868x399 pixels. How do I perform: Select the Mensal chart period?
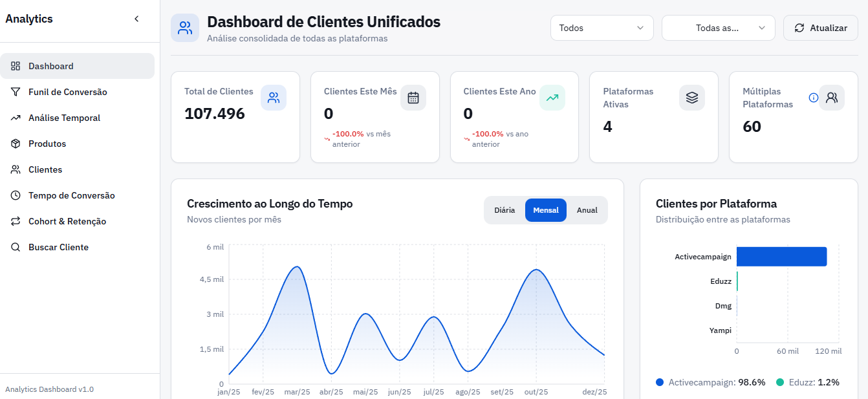pyautogui.click(x=546, y=210)
